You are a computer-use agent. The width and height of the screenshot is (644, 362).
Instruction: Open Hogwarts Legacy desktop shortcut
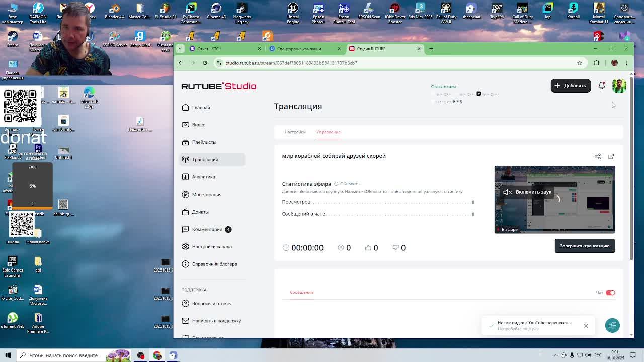pyautogui.click(x=242, y=13)
